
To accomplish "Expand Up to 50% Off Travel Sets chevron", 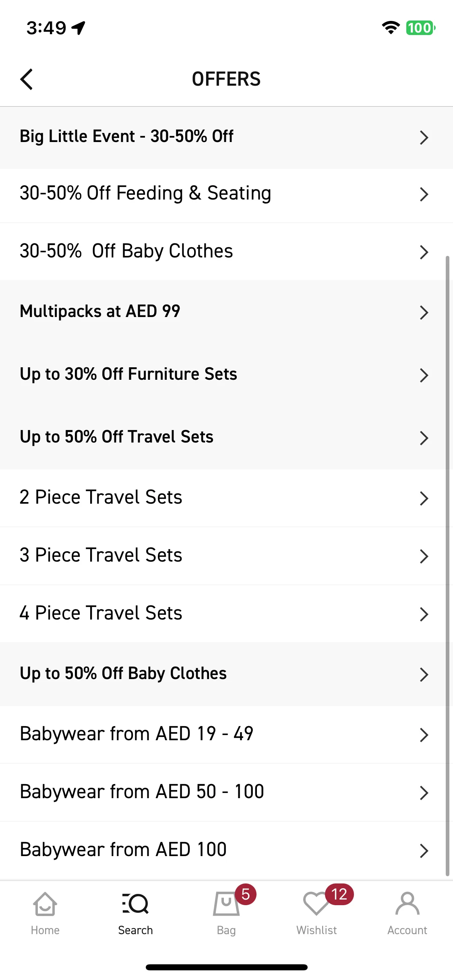I will pos(424,438).
